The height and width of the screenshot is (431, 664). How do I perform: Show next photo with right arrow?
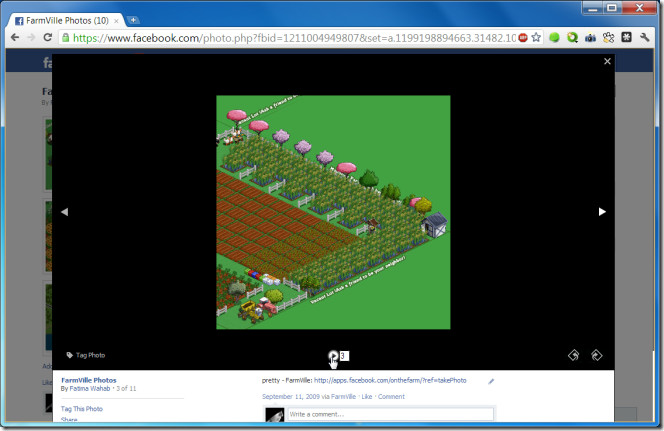602,212
